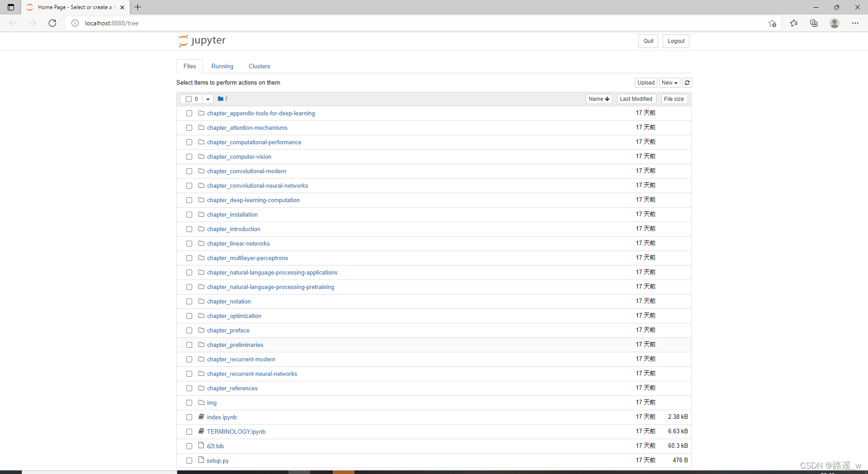Switch to the Running tab

[222, 66]
